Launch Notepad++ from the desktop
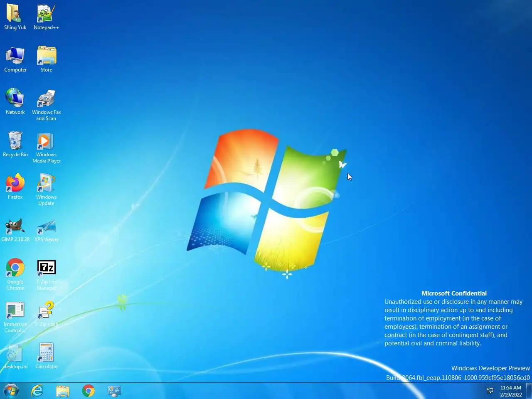The width and height of the screenshot is (532, 399). (46, 17)
